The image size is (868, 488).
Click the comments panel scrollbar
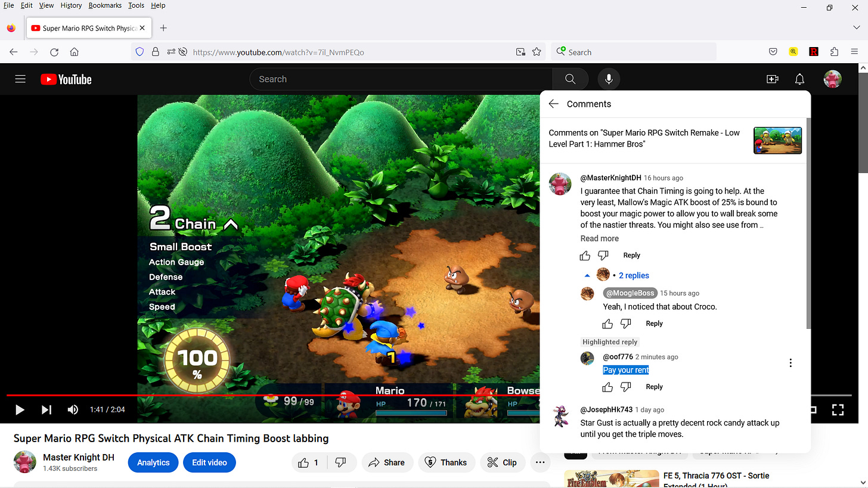(808, 223)
